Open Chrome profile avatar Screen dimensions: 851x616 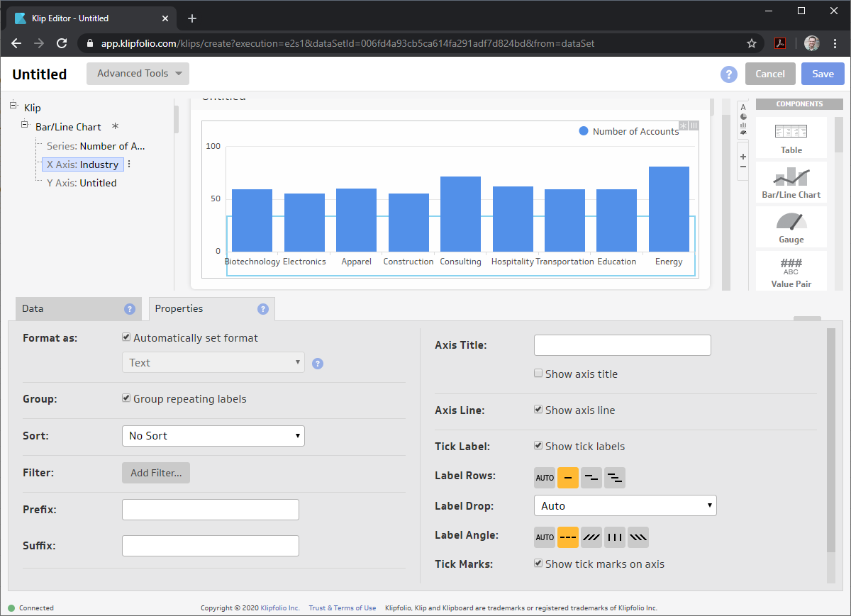click(812, 43)
